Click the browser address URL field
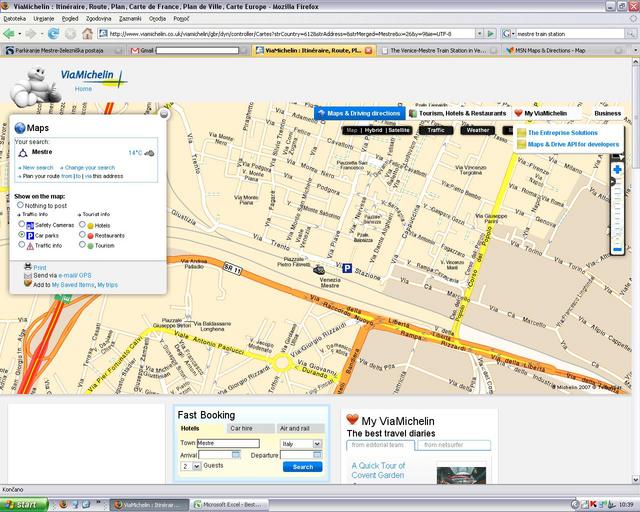 [287, 34]
